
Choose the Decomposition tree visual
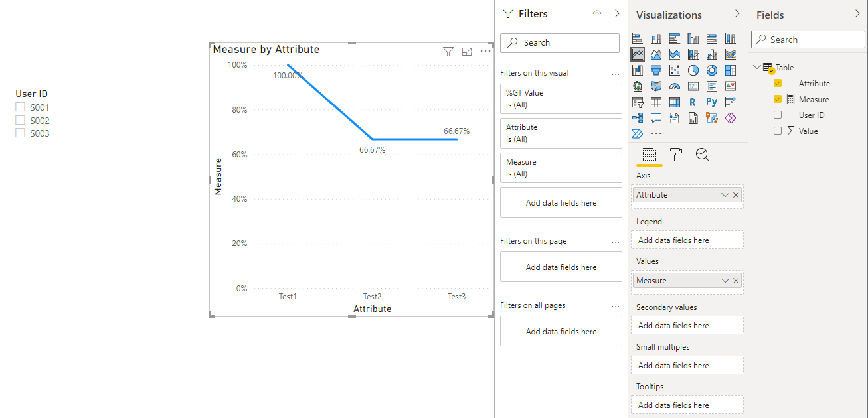[x=638, y=118]
